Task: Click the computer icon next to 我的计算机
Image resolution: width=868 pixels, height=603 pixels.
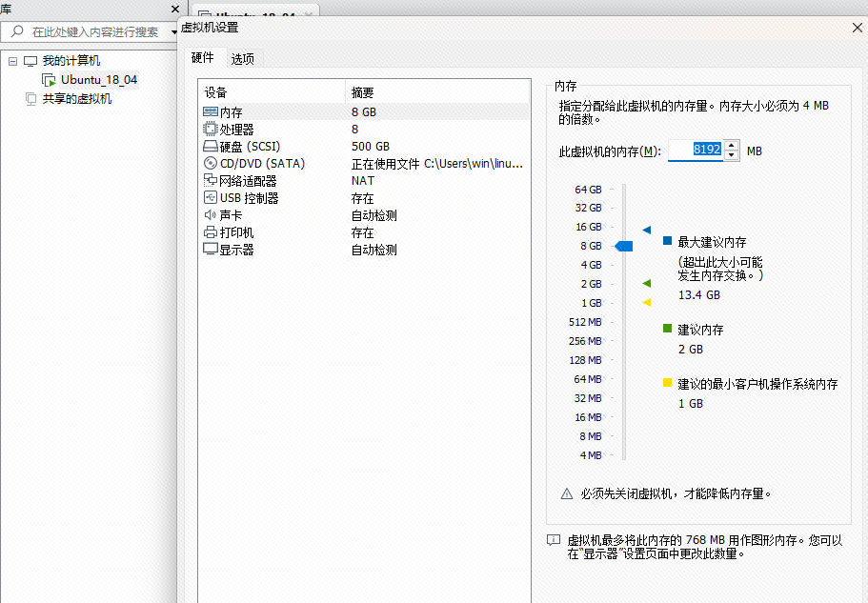Action: point(30,61)
